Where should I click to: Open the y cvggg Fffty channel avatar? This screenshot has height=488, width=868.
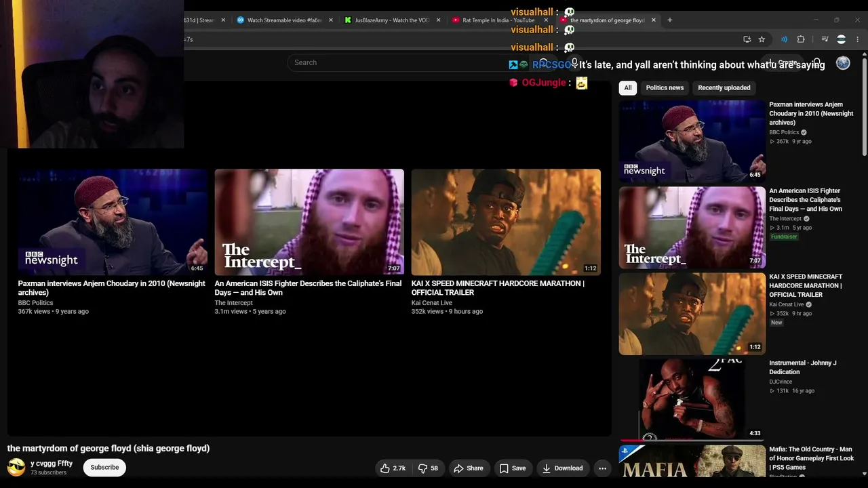pyautogui.click(x=16, y=467)
